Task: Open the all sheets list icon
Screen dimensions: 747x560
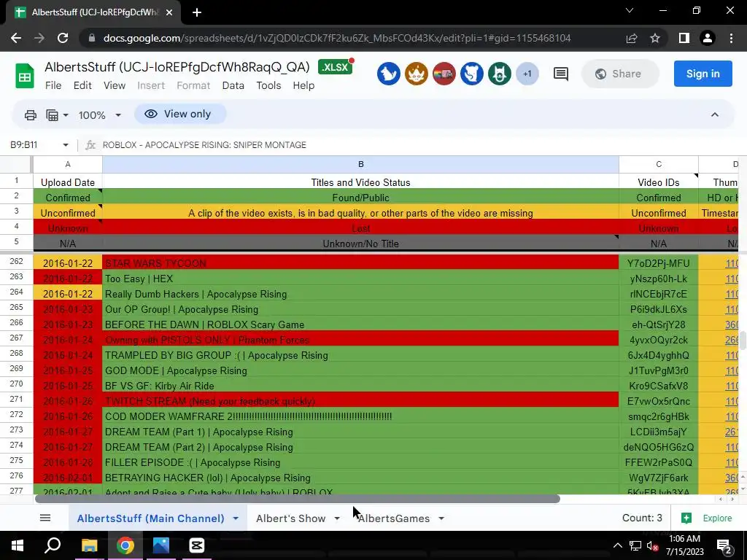Action: click(45, 518)
